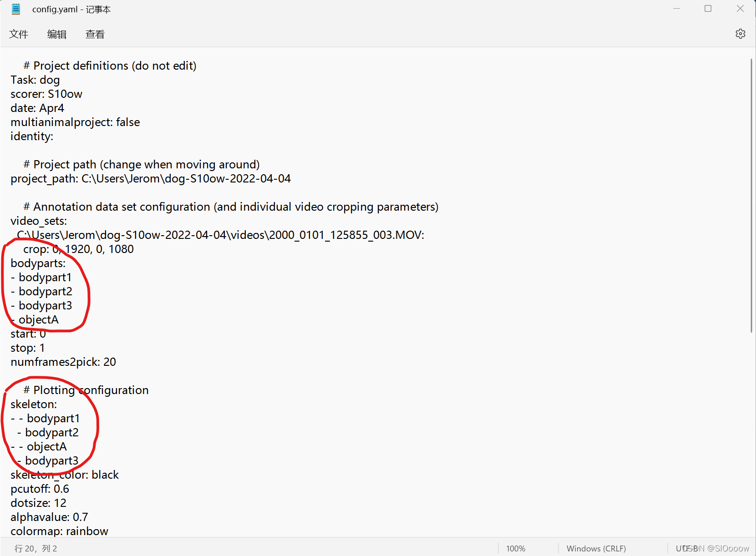Click the skeleton_color: black line

[65, 475]
